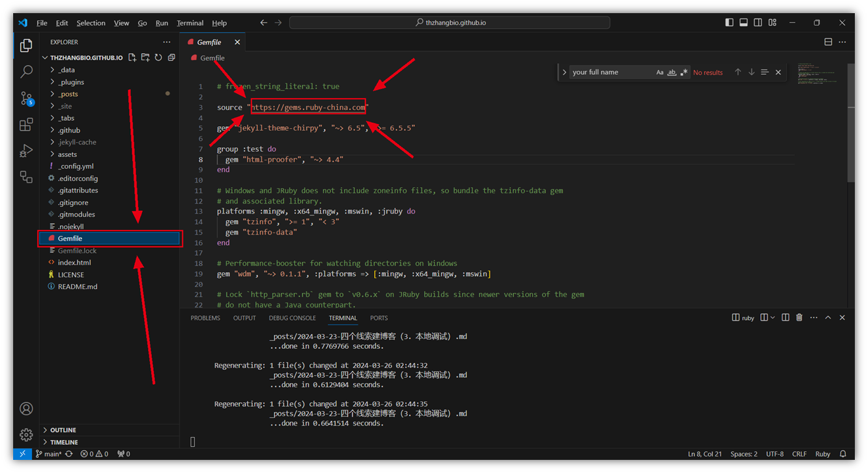The image size is (868, 473).
Task: Create a new file in the explorer
Action: point(132,58)
